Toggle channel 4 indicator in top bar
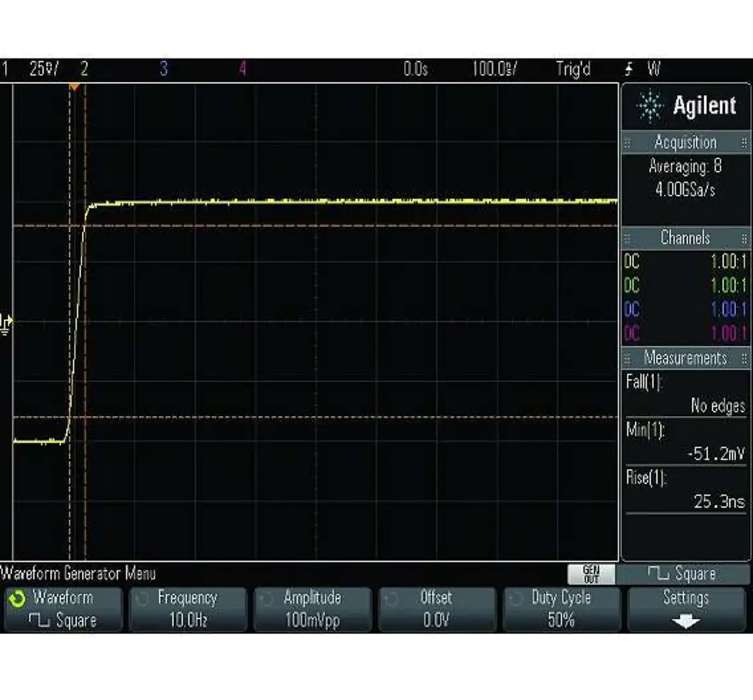 242,69
